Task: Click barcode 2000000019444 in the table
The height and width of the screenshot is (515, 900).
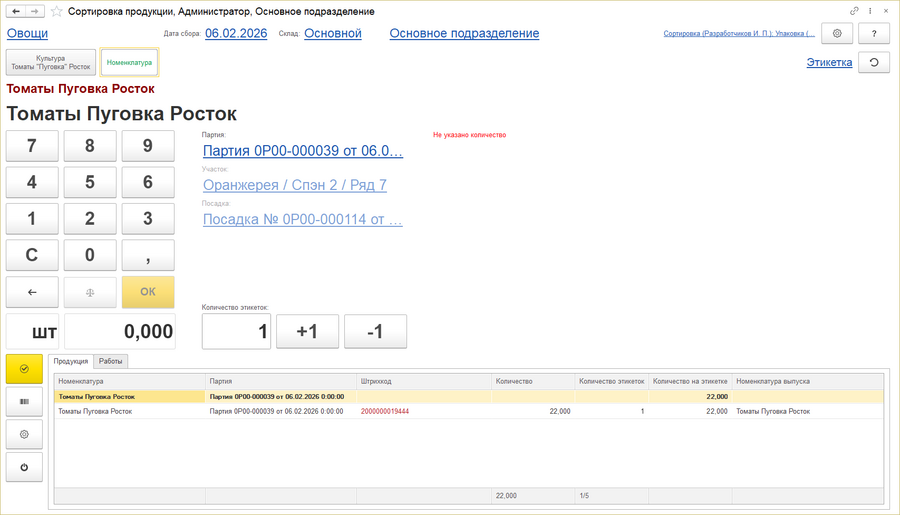Action: 385,411
